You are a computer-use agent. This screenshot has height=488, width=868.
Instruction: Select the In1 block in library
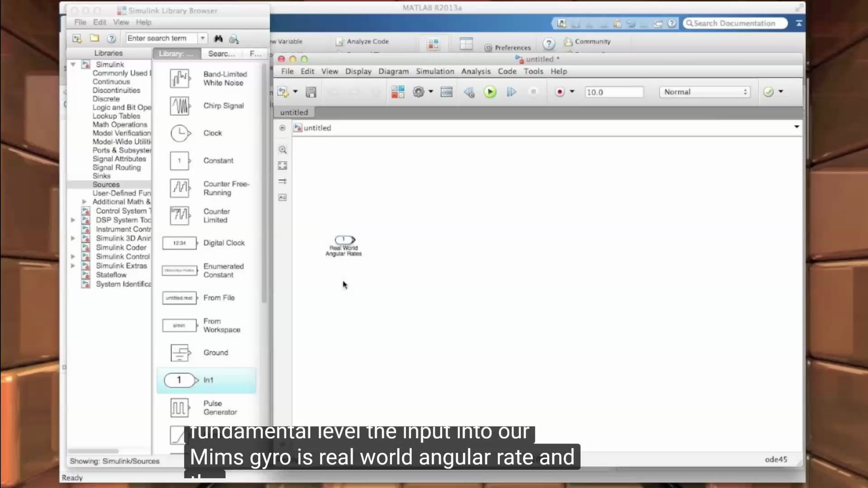tap(206, 380)
